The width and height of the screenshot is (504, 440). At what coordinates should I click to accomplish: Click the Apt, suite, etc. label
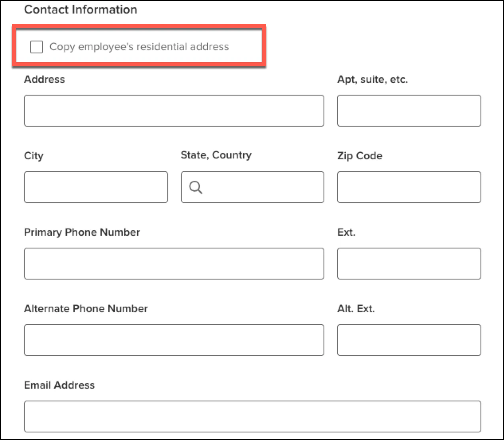(373, 79)
